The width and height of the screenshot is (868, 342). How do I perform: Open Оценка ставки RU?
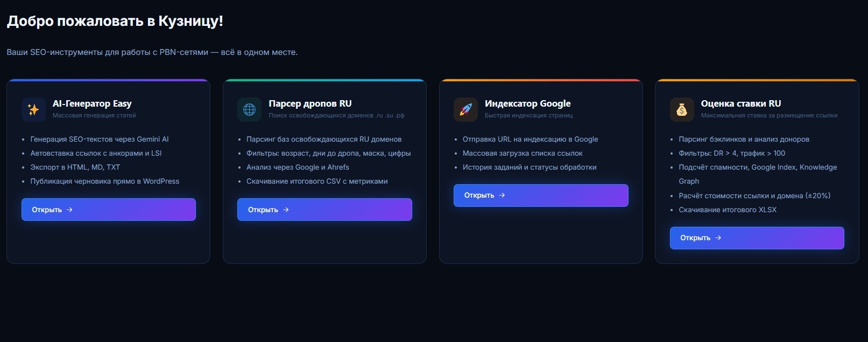click(x=757, y=238)
